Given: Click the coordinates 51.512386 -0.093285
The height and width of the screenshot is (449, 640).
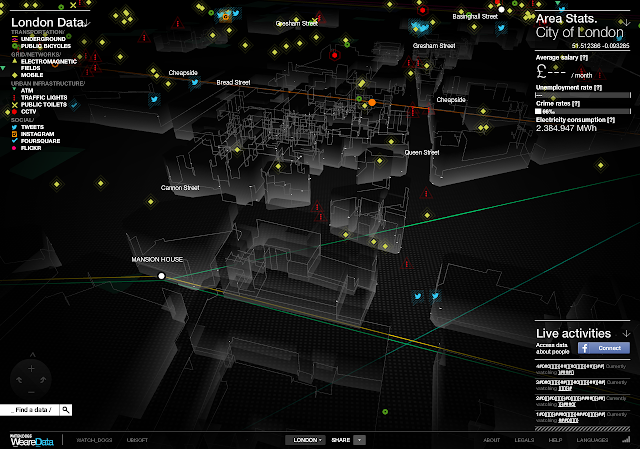Looking at the screenshot, I should [x=600, y=46].
